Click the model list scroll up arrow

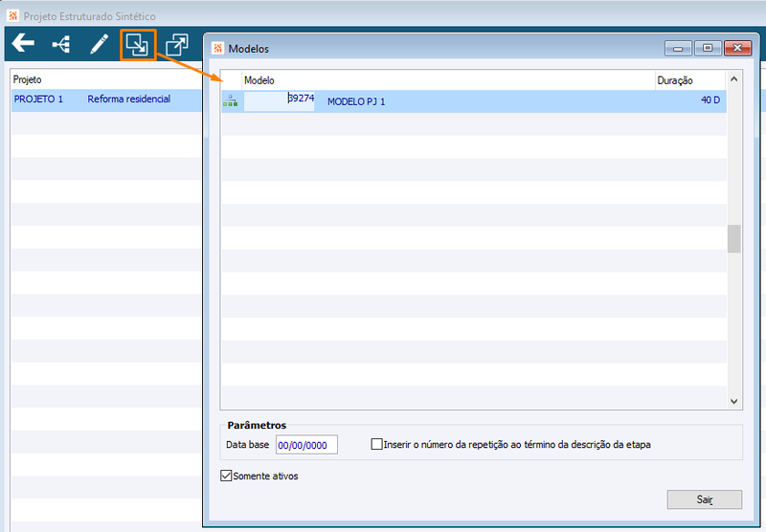[733, 79]
